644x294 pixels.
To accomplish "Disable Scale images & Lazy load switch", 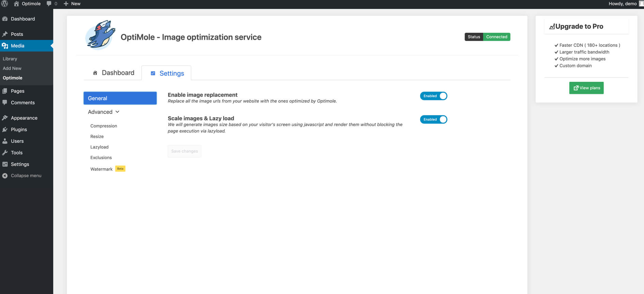I will pyautogui.click(x=433, y=120).
